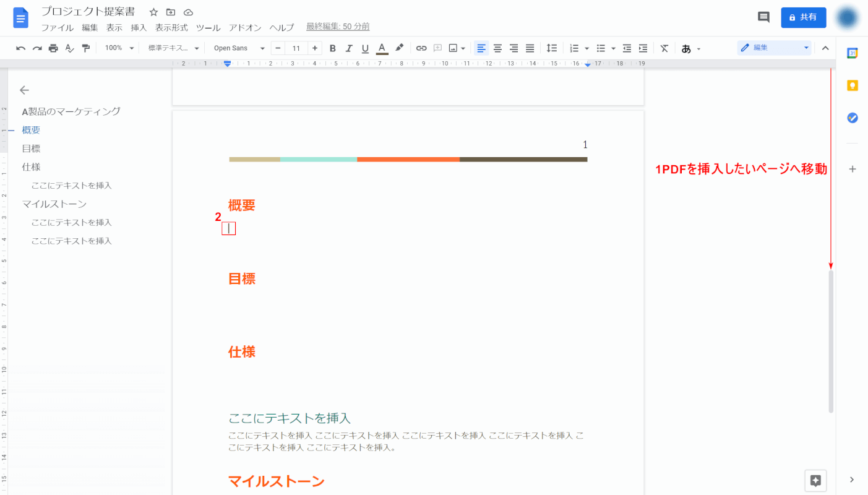868x495 pixels.
Task: Open the 100% zoom dropdown
Action: (119, 48)
